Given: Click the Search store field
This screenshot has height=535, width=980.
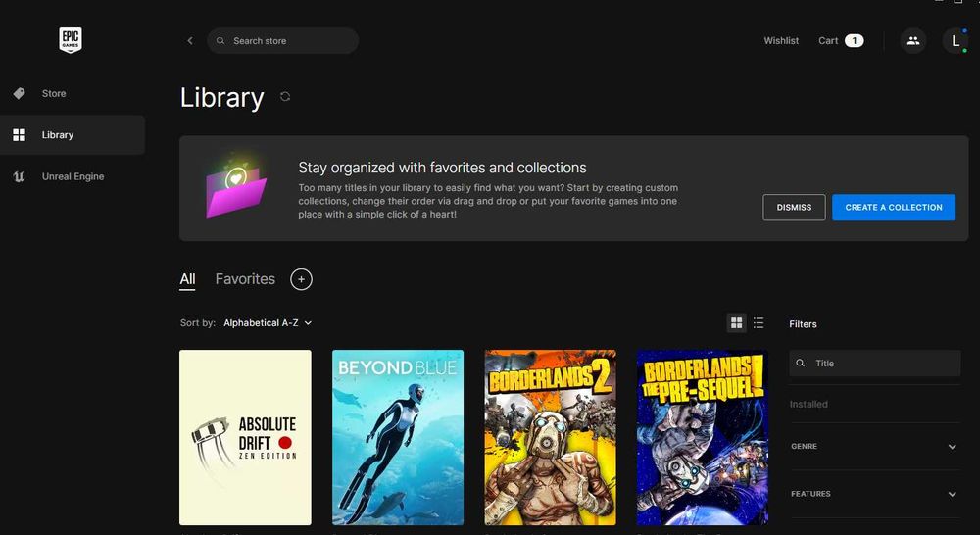Looking at the screenshot, I should coord(282,40).
